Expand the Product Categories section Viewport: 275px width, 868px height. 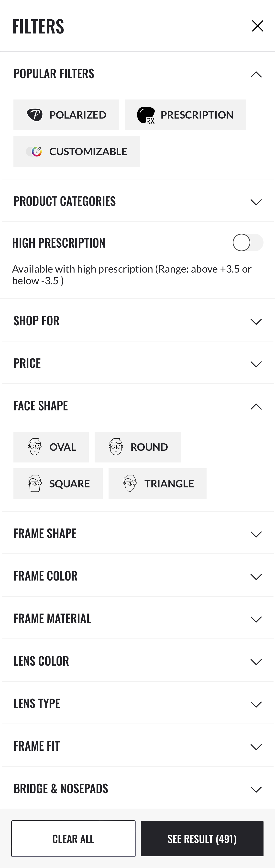tap(256, 201)
